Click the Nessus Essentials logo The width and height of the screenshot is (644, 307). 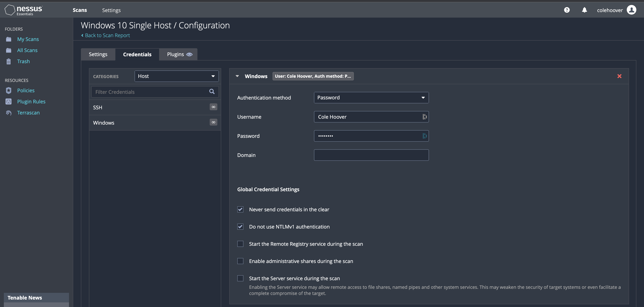pyautogui.click(x=24, y=10)
